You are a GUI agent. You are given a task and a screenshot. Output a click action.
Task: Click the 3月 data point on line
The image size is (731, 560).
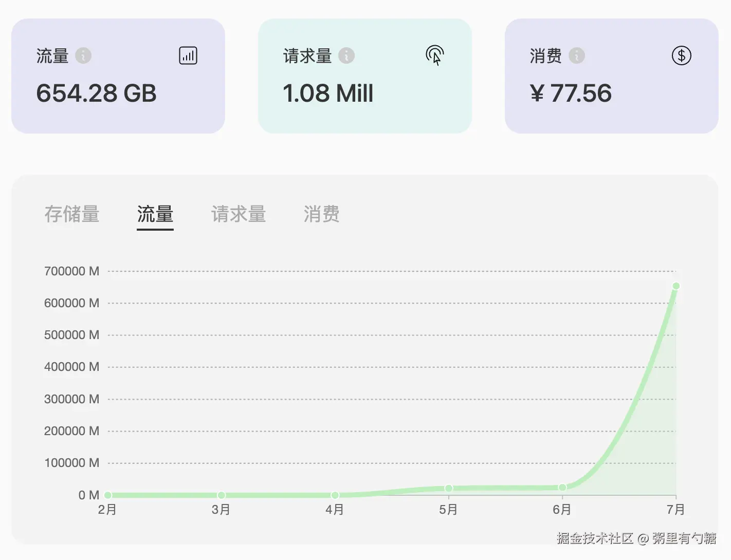pos(222,495)
